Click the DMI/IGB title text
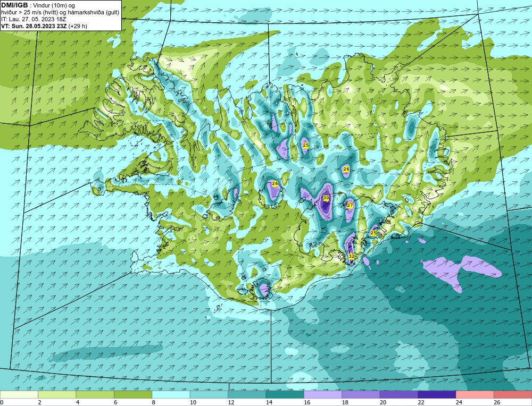This screenshot has height=406, width=532. pos(14,5)
